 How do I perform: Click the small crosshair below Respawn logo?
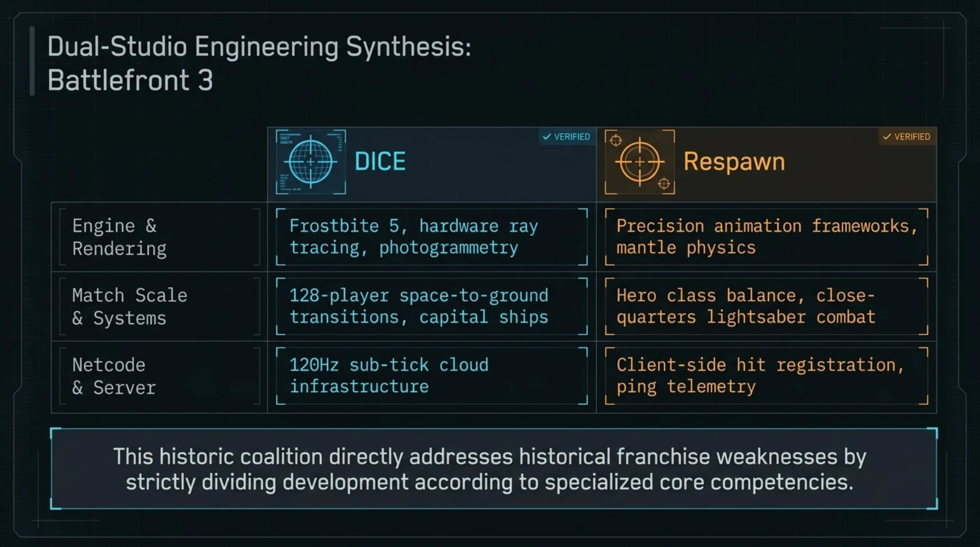click(664, 183)
